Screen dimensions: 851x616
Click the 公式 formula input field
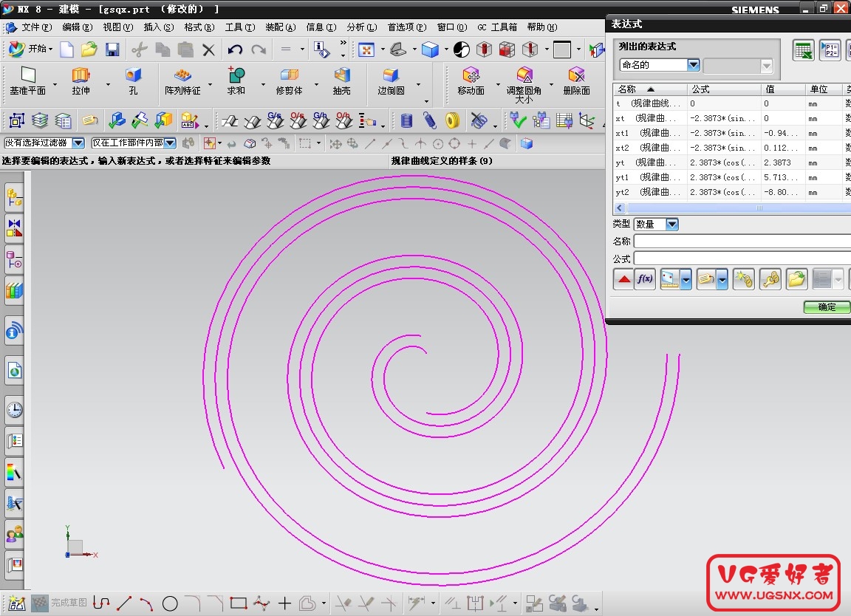tap(742, 259)
